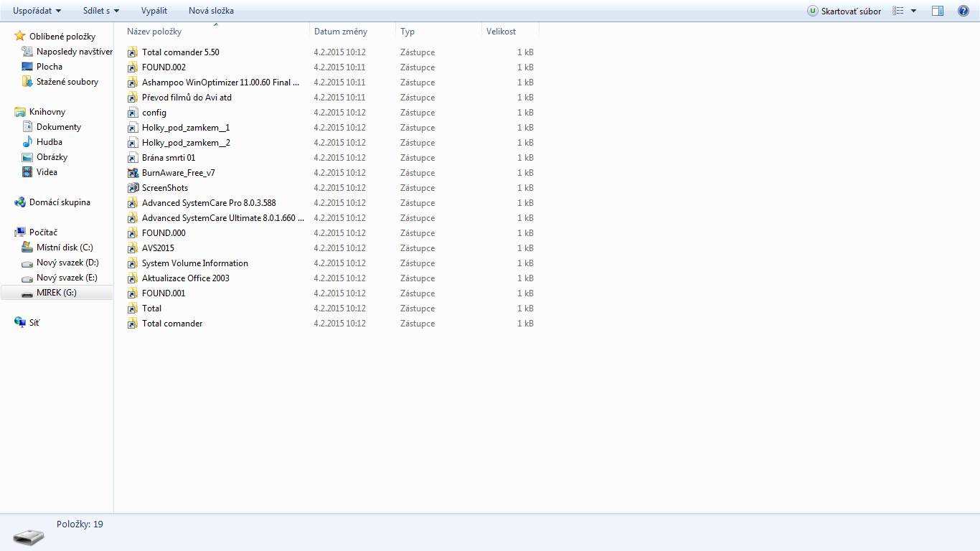980x551 pixels.
Task: Click the Oblíbené položky star icon
Action: pos(20,36)
